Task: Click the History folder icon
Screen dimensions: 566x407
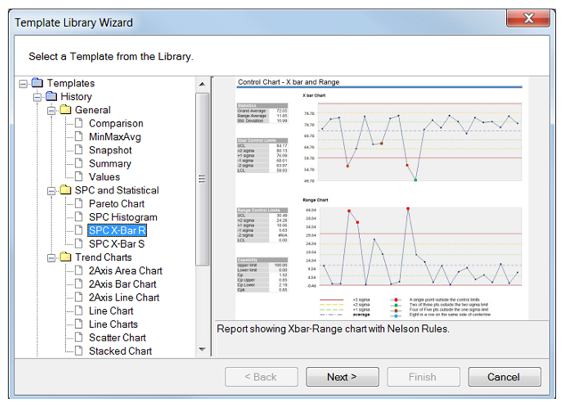Action: pos(51,96)
